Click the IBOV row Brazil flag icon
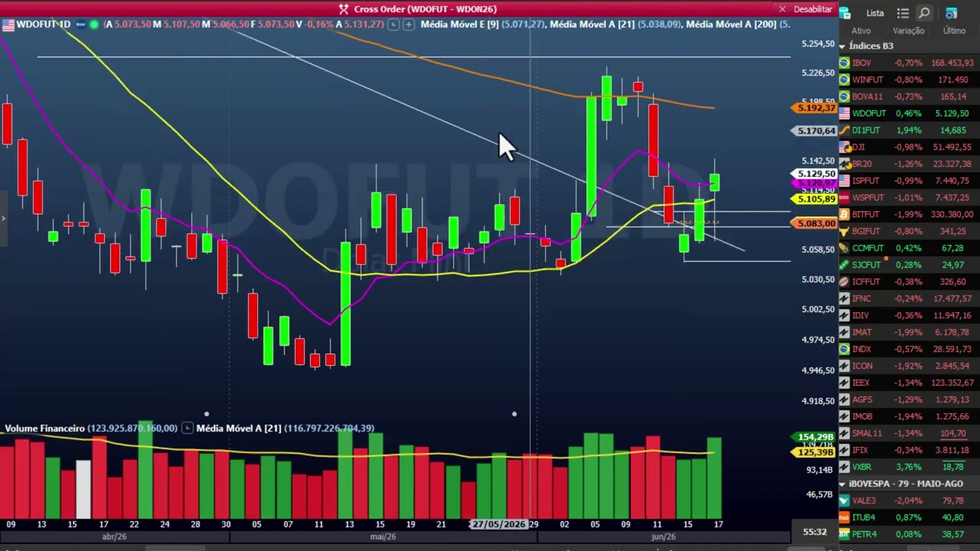This screenshot has height=551, width=980. (844, 63)
